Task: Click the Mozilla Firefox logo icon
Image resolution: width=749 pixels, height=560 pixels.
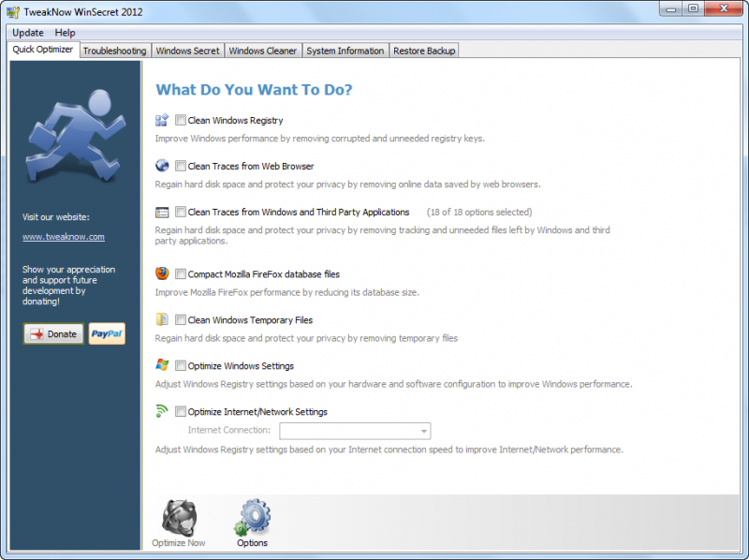Action: tap(162, 273)
